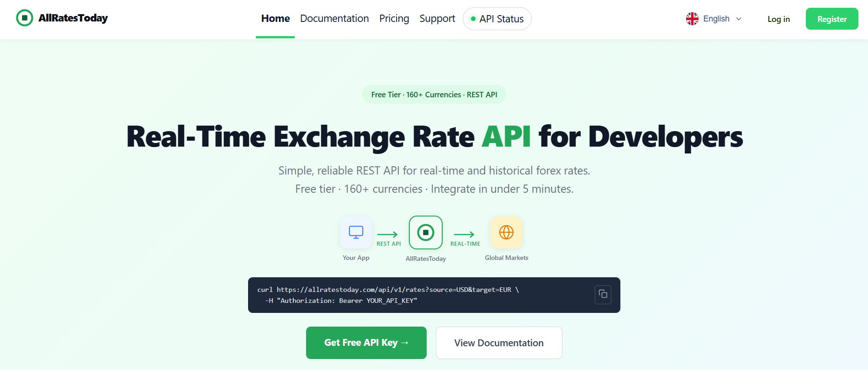
Task: Click the REAL-TIME arrow label
Action: tap(465, 243)
